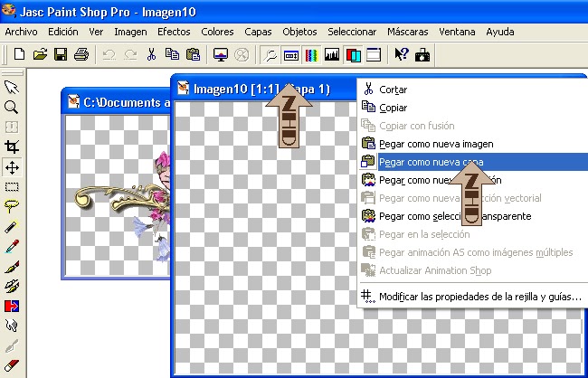Open the Máscaras menu

click(x=408, y=32)
